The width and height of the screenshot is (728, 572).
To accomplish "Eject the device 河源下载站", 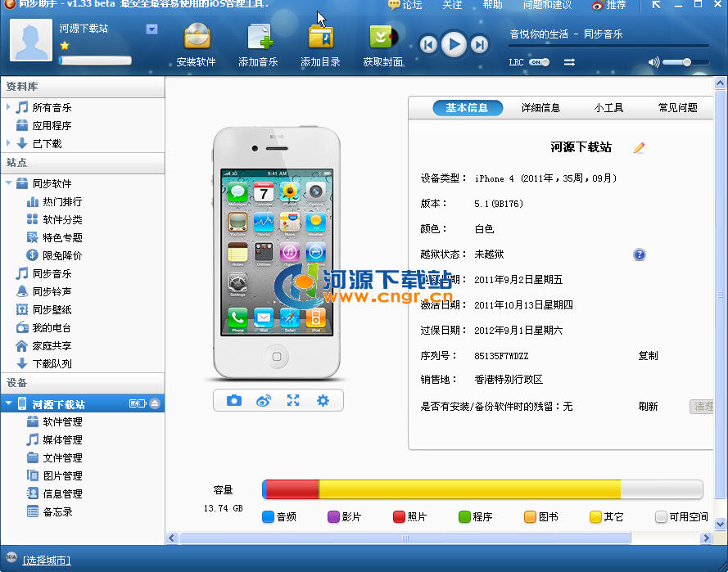I will point(156,404).
